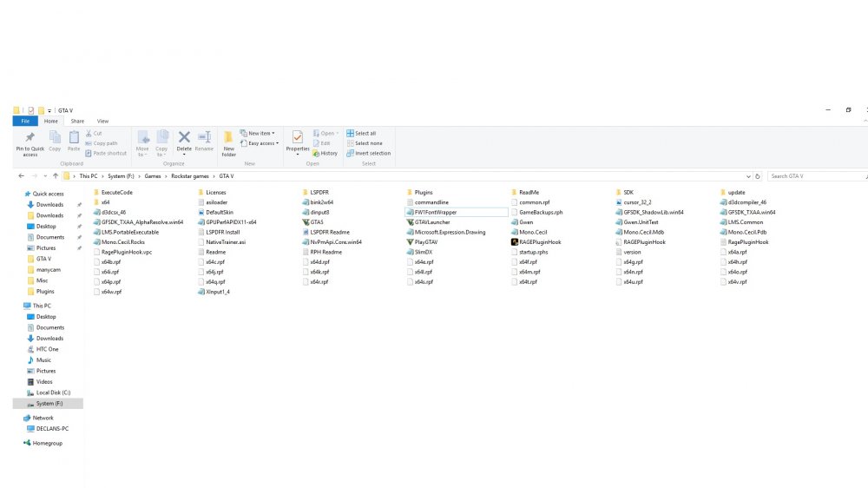Select System (F:) in navigation pane

(x=49, y=404)
